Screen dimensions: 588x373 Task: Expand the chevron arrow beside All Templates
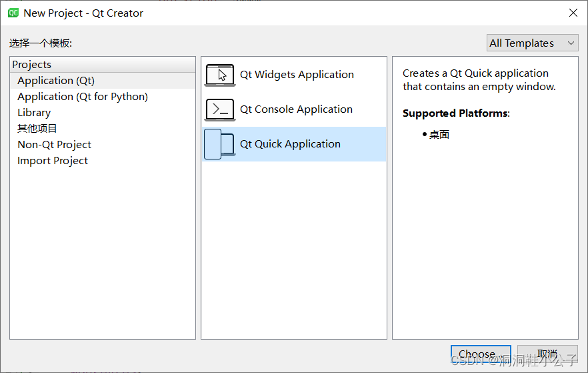pyautogui.click(x=571, y=43)
